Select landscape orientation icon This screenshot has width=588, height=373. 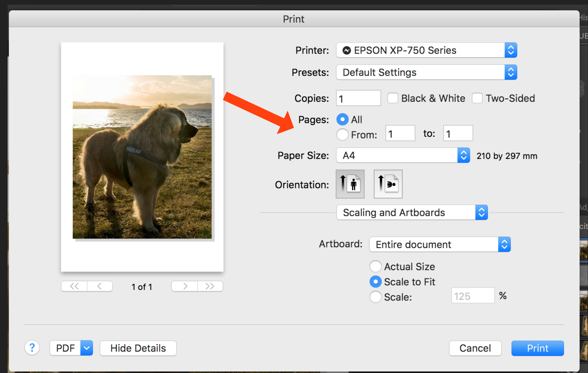(x=388, y=184)
